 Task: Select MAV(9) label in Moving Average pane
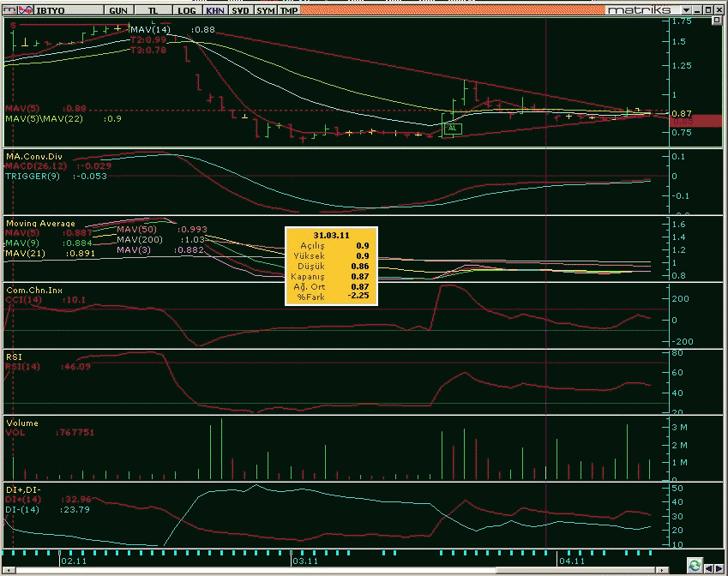[x=22, y=243]
